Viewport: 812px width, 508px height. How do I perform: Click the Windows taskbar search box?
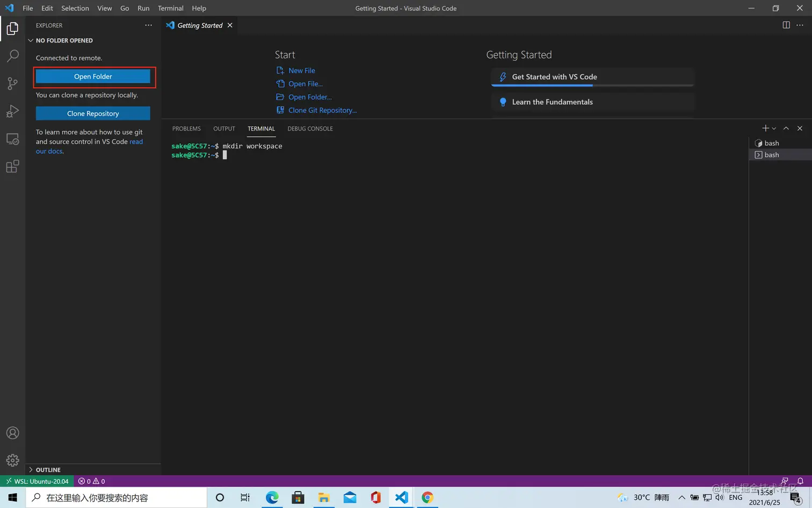(x=116, y=498)
